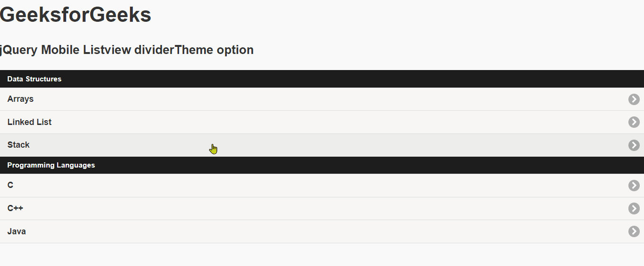Select the Stack list item text
The width and height of the screenshot is (644, 266).
point(19,145)
